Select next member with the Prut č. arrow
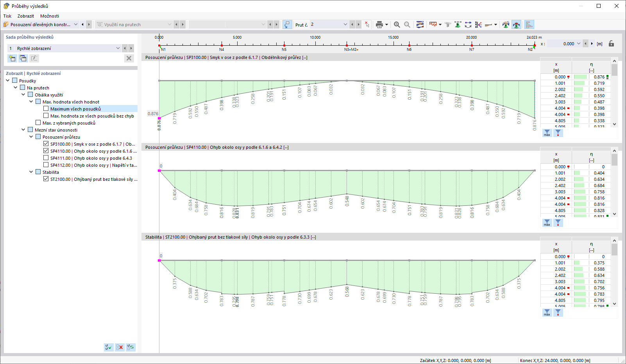 358,24
